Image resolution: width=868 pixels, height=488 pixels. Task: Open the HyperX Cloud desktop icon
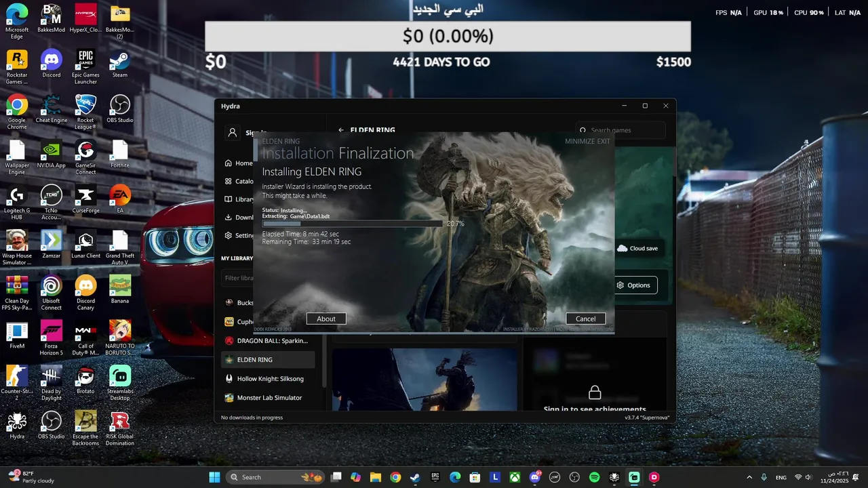pos(85,19)
